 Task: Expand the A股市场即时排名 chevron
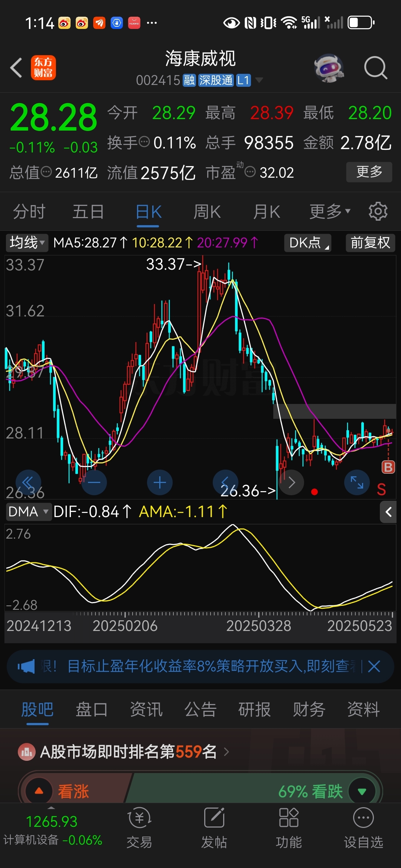coord(226,752)
